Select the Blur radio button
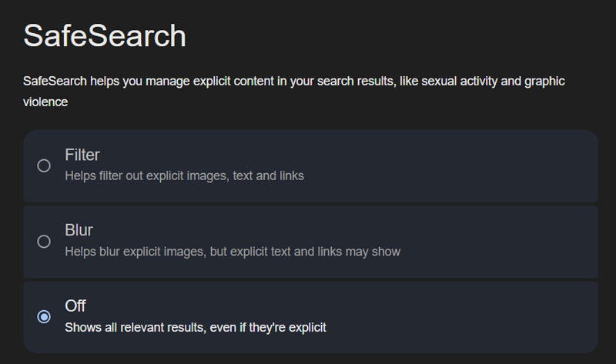The image size is (616, 364). coord(44,242)
